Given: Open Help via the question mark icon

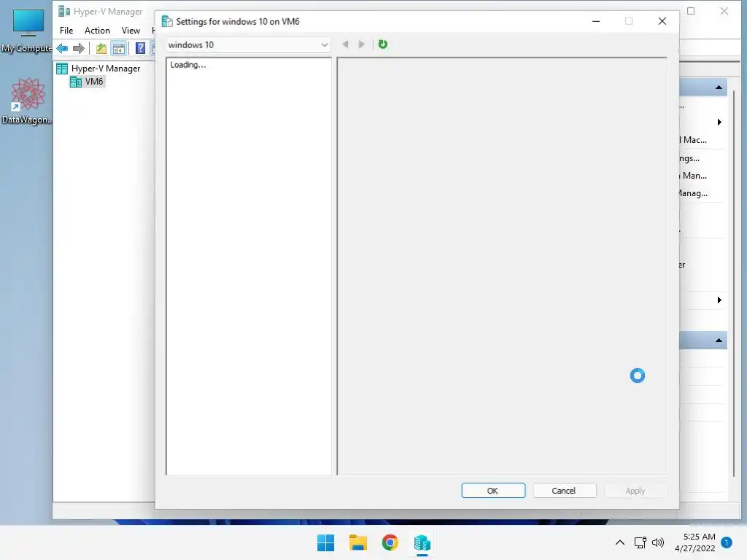Looking at the screenshot, I should click(x=140, y=48).
